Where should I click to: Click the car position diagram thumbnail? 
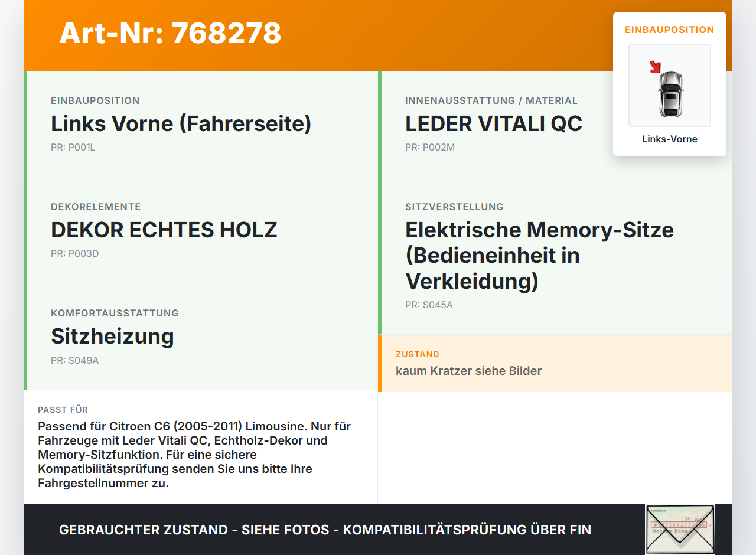(670, 86)
